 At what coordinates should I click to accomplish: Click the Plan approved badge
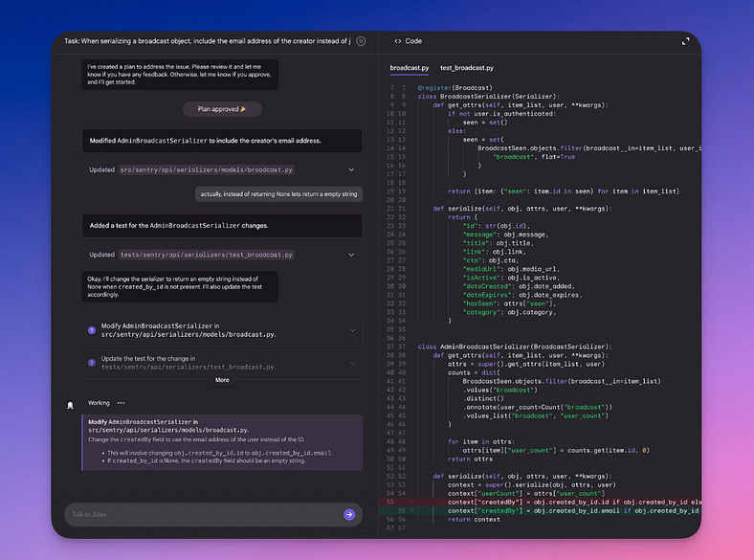pos(222,109)
